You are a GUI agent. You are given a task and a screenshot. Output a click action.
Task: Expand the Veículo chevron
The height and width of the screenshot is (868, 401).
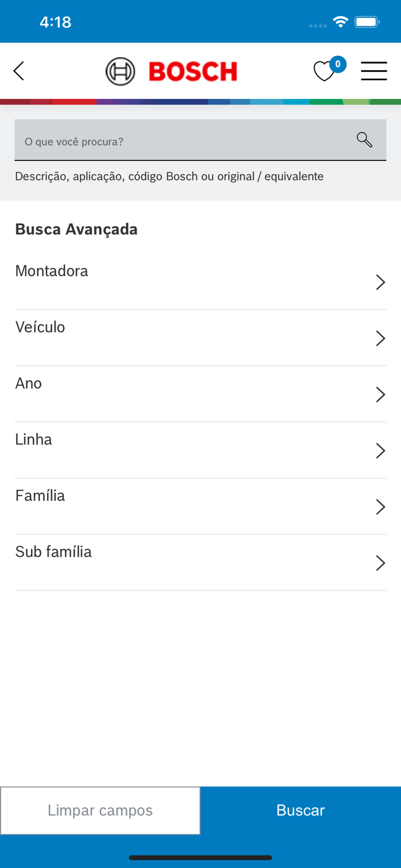(x=380, y=339)
